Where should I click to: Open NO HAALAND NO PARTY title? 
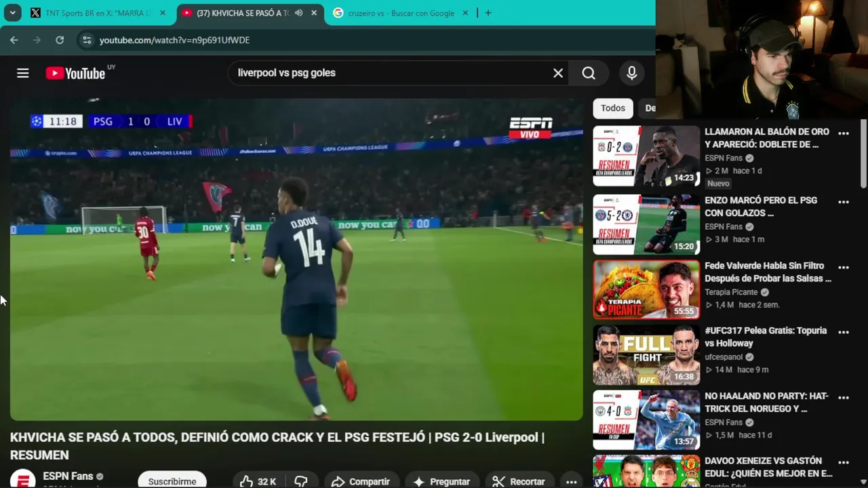tap(766, 402)
